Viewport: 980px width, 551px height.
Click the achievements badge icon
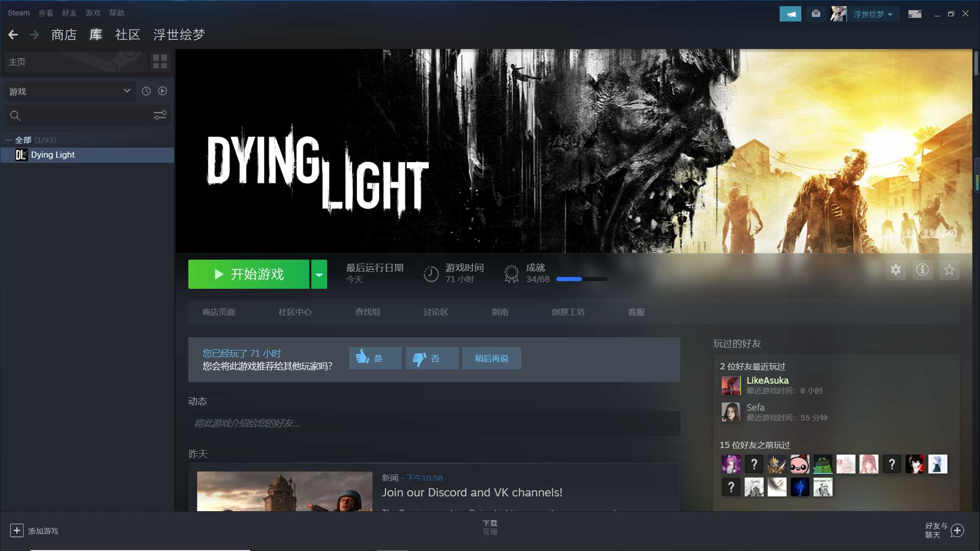[511, 274]
